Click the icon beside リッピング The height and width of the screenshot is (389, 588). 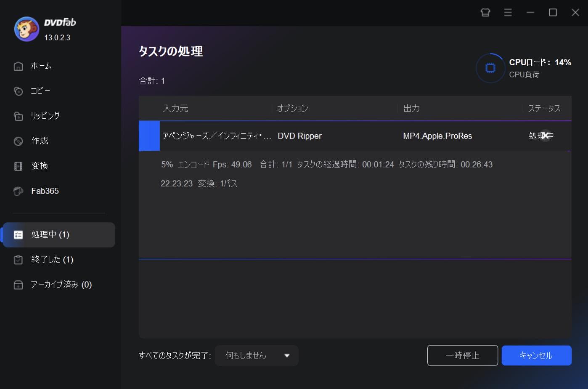coord(18,116)
